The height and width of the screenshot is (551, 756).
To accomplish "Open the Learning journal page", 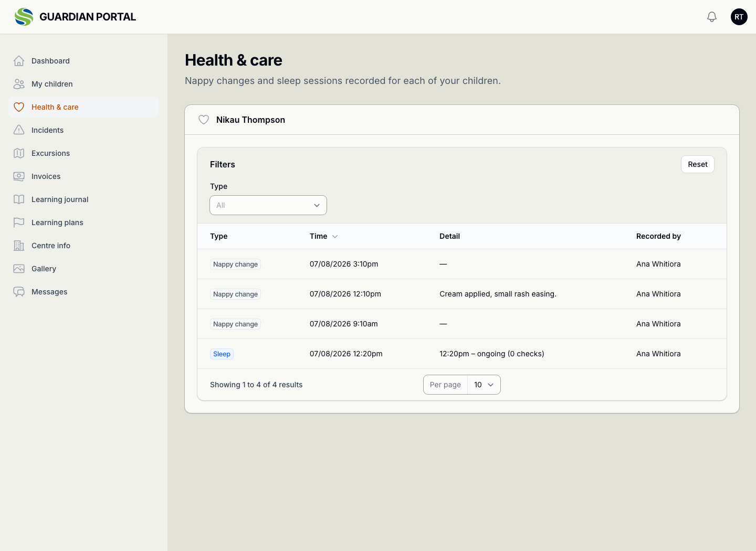I will click(x=83, y=199).
